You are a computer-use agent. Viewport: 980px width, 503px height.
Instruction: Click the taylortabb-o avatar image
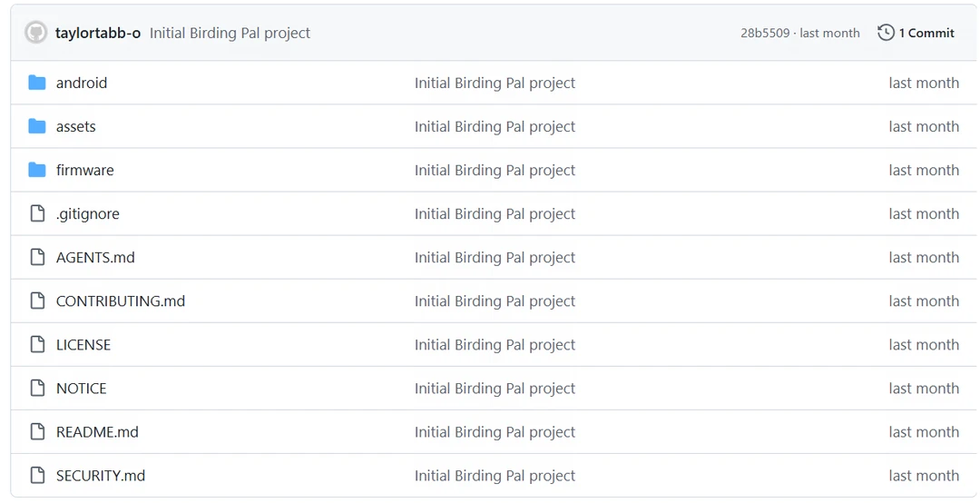(35, 33)
